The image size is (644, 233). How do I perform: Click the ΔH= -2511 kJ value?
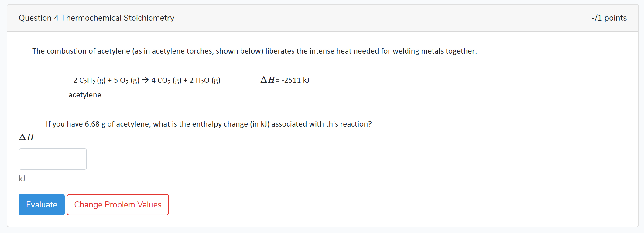284,80
